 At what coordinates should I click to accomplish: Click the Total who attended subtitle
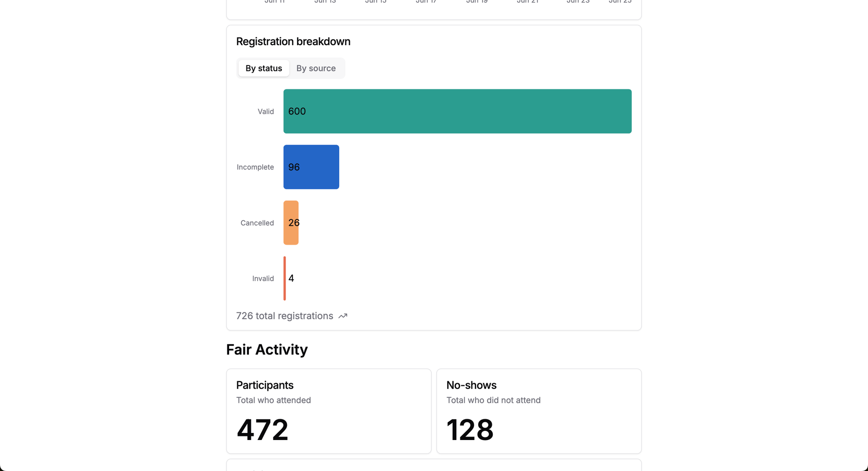[273, 400]
